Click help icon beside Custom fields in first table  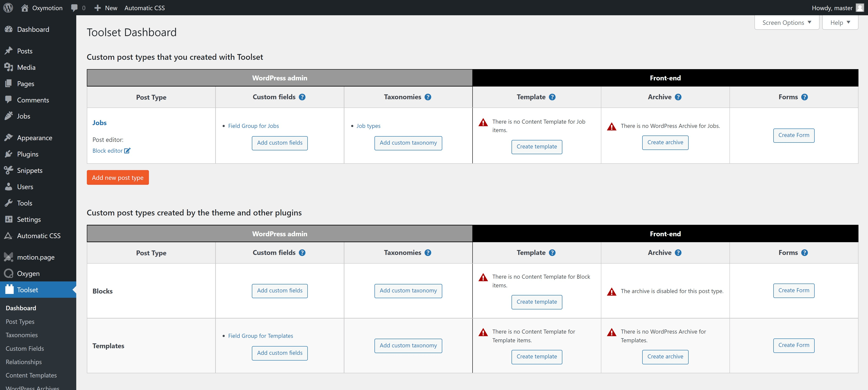pos(302,97)
